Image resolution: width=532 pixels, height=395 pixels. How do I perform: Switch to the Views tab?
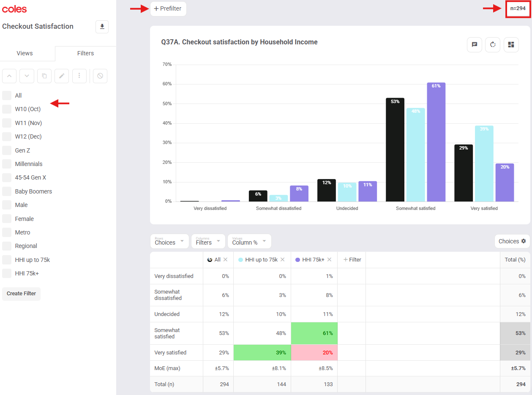click(25, 53)
